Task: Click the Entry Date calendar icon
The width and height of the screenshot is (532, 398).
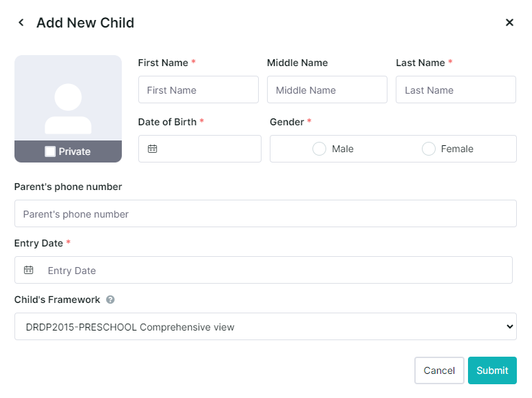Action: click(28, 270)
